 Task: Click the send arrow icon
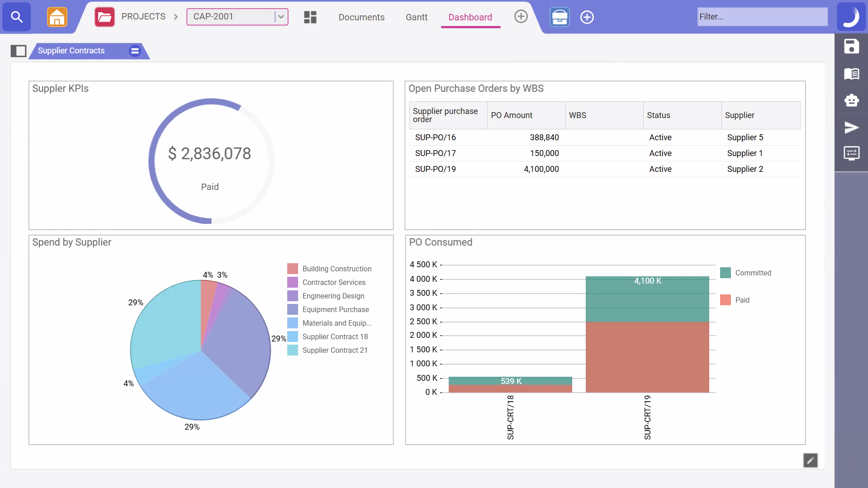point(851,128)
